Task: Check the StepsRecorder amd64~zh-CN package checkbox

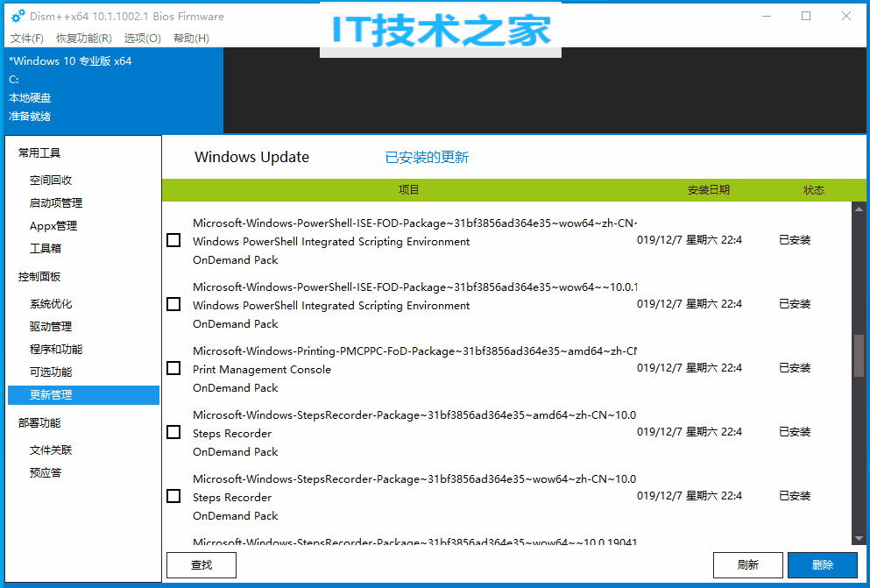Action: click(x=173, y=432)
